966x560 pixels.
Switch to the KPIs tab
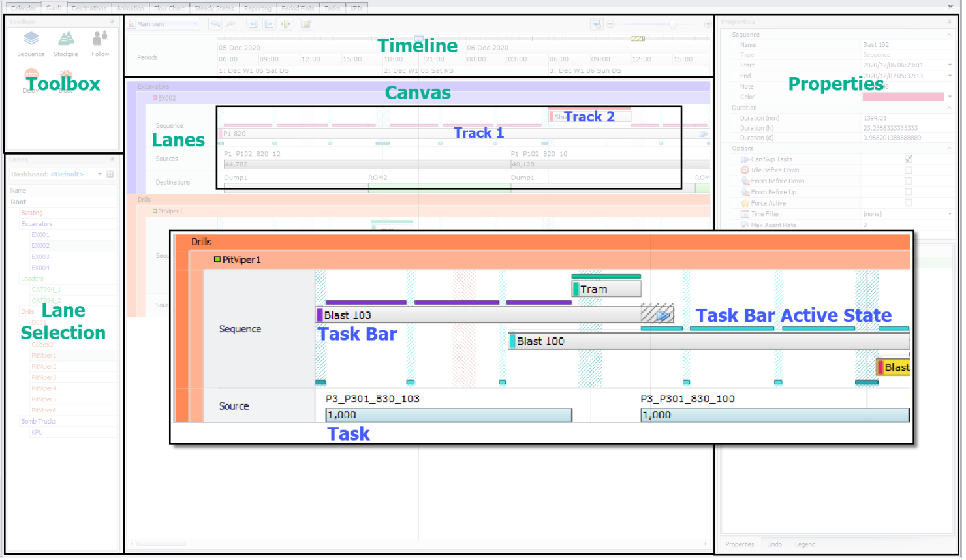356,8
